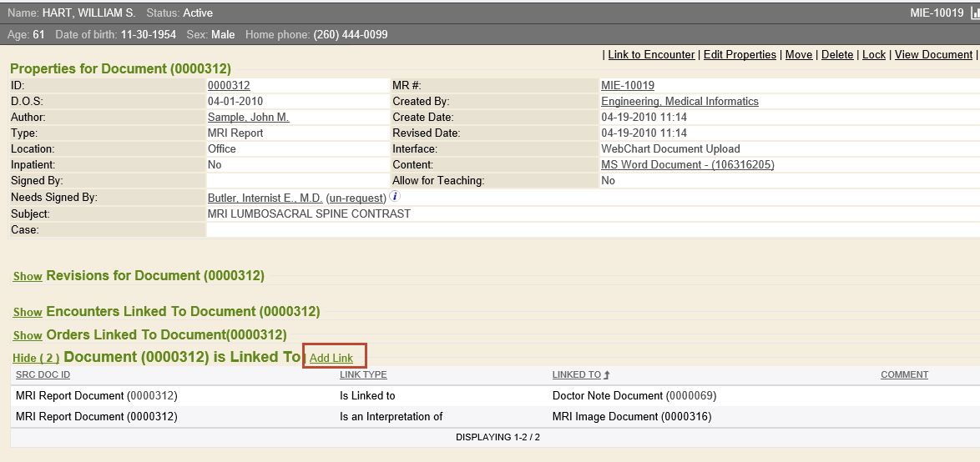Open document ID 0000312 link
The height and width of the screenshot is (462, 980).
click(x=229, y=86)
